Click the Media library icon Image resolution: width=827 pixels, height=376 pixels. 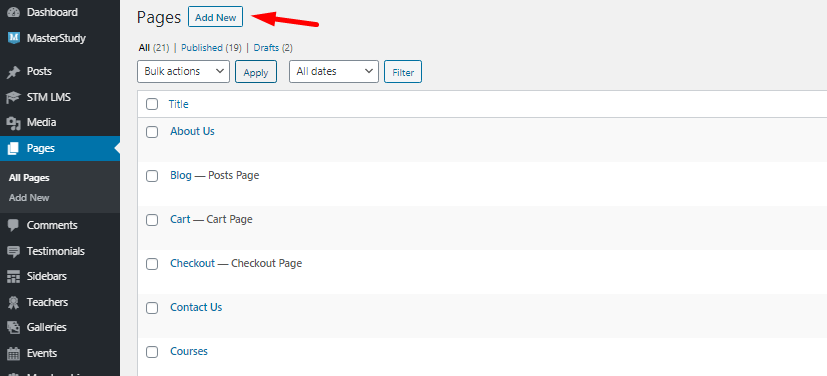13,123
